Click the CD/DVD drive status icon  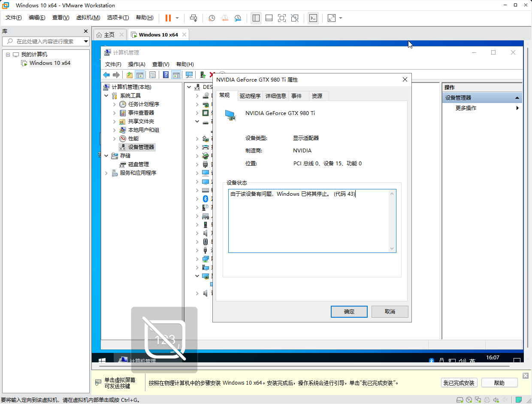pos(469,400)
